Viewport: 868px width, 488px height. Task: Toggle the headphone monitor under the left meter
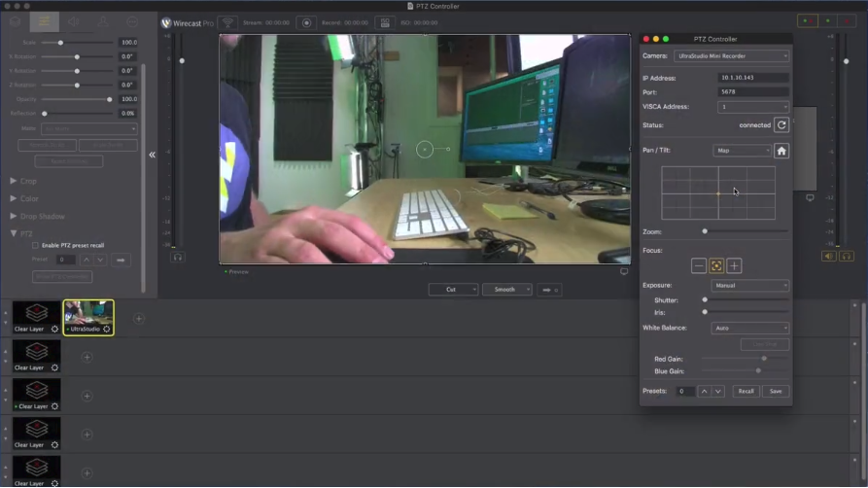[178, 257]
